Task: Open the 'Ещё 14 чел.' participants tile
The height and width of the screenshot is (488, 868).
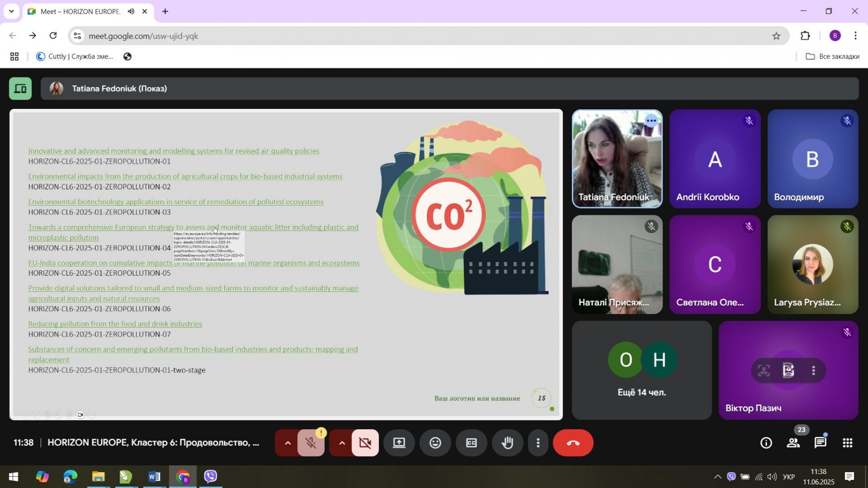Action: pos(642,370)
